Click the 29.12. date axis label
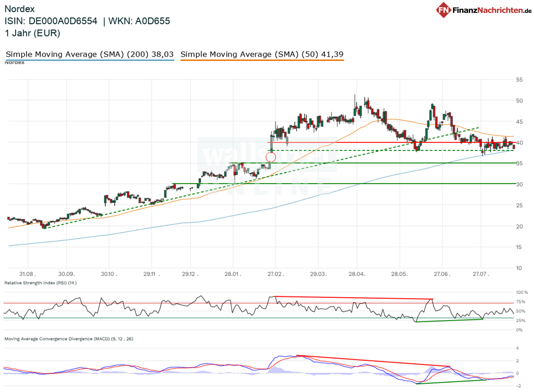534x392 pixels. 191,274
